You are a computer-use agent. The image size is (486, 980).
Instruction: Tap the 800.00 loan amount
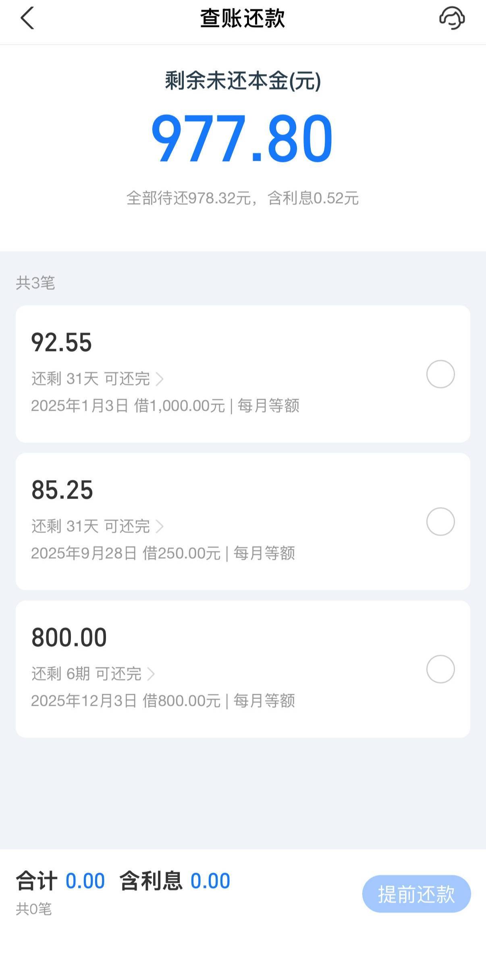[69, 638]
